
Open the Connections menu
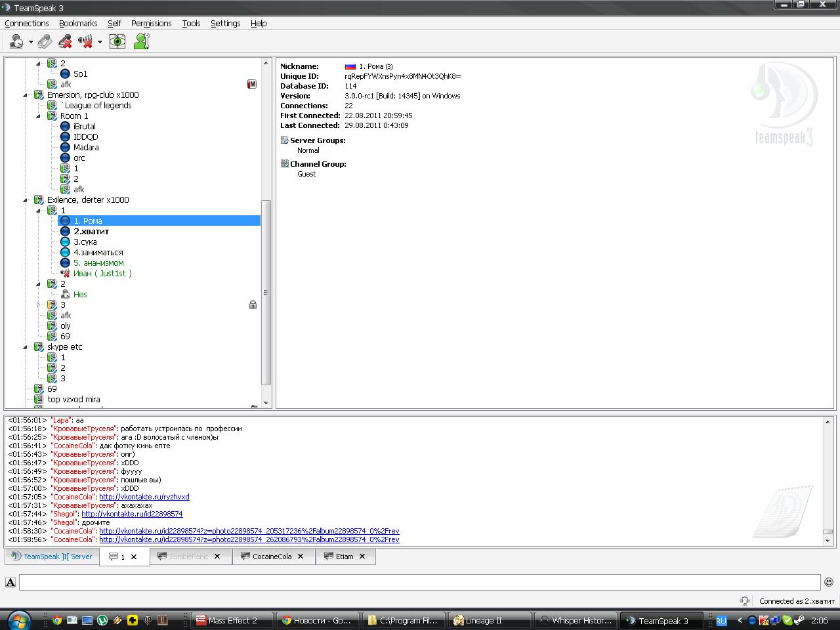coord(27,23)
